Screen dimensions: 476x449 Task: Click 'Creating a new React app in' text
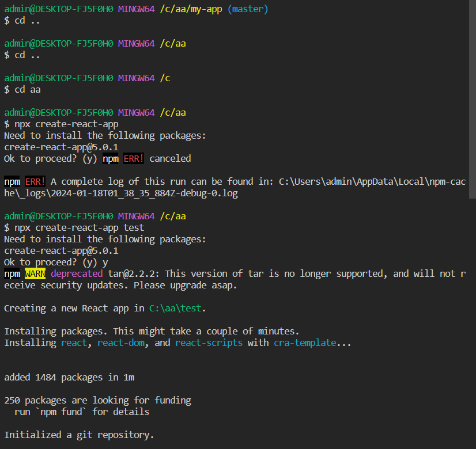tap(74, 309)
